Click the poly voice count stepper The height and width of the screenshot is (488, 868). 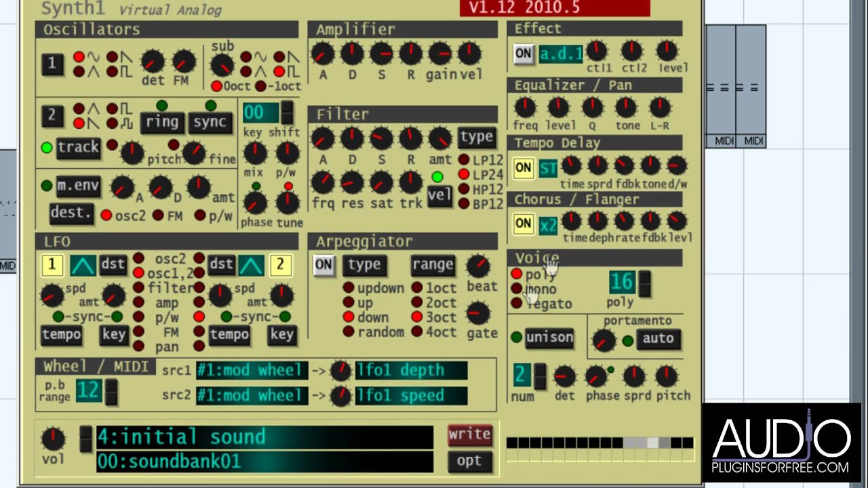pos(644,284)
